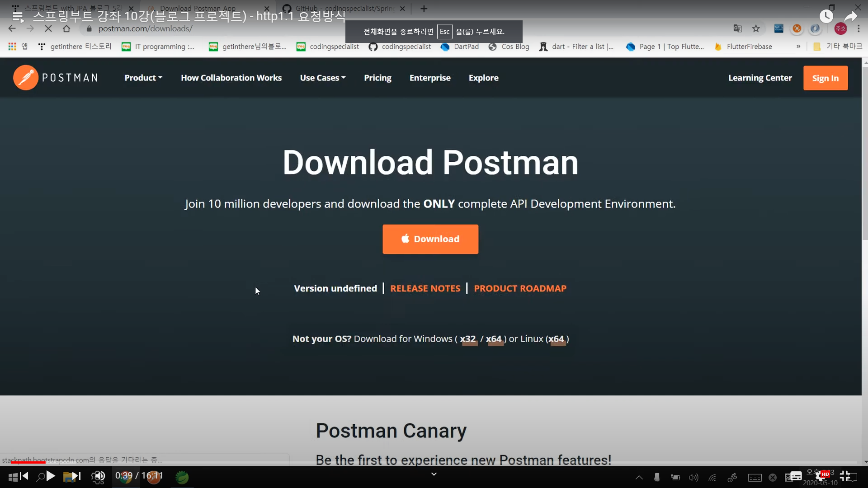Open the Pricing menu item
The image size is (868, 488).
pos(377,78)
